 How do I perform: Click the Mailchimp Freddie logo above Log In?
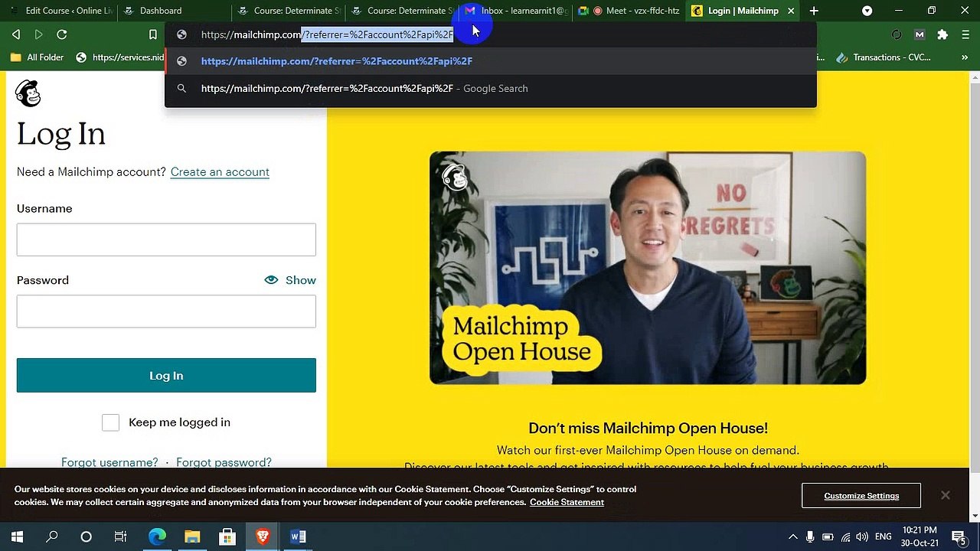tap(28, 93)
